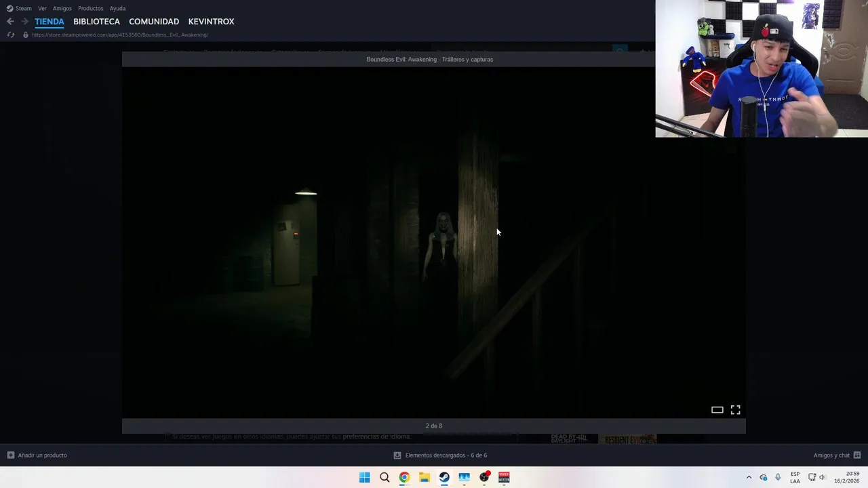Open the Amigos menu

pos(62,8)
